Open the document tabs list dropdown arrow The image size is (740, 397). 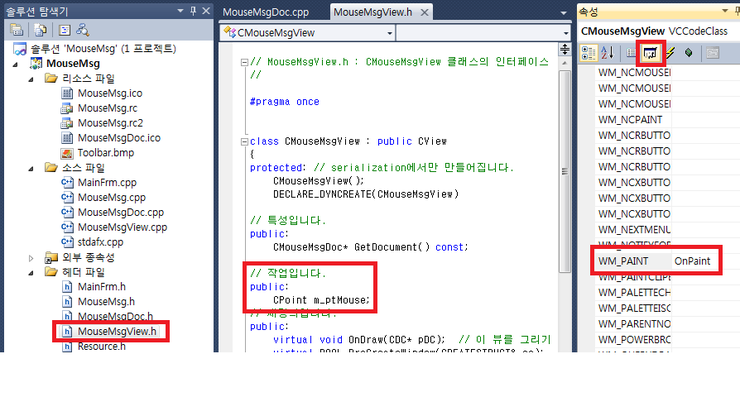(x=563, y=13)
